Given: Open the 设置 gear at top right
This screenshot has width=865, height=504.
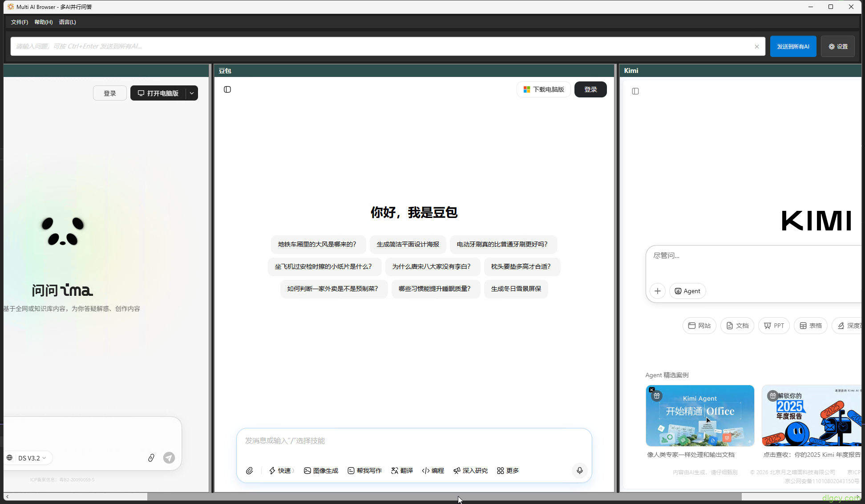Looking at the screenshot, I should point(837,46).
